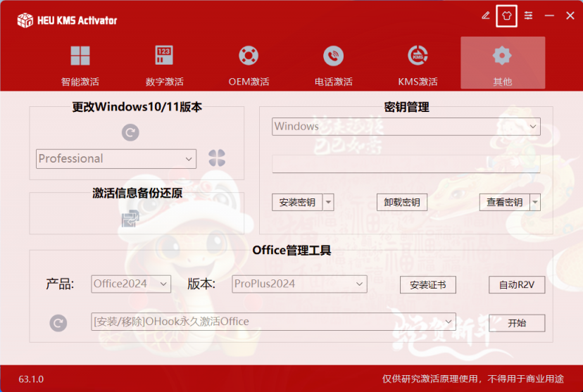
Task: Go to the 电话激活 tab
Action: tap(333, 65)
